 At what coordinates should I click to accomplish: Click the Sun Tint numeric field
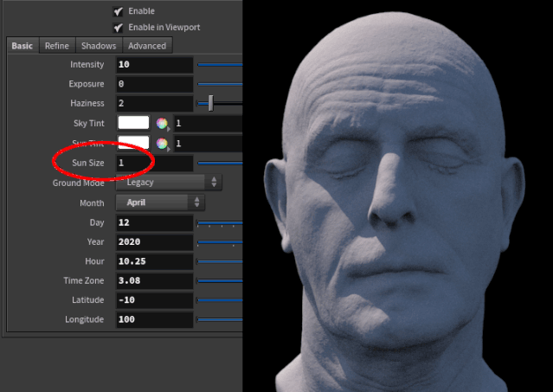click(x=208, y=143)
